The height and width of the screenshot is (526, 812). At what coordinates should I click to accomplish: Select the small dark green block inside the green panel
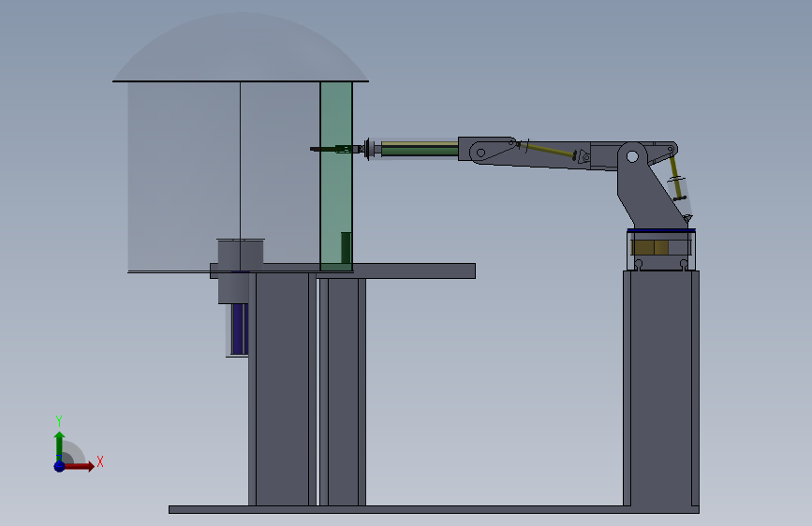[346, 248]
